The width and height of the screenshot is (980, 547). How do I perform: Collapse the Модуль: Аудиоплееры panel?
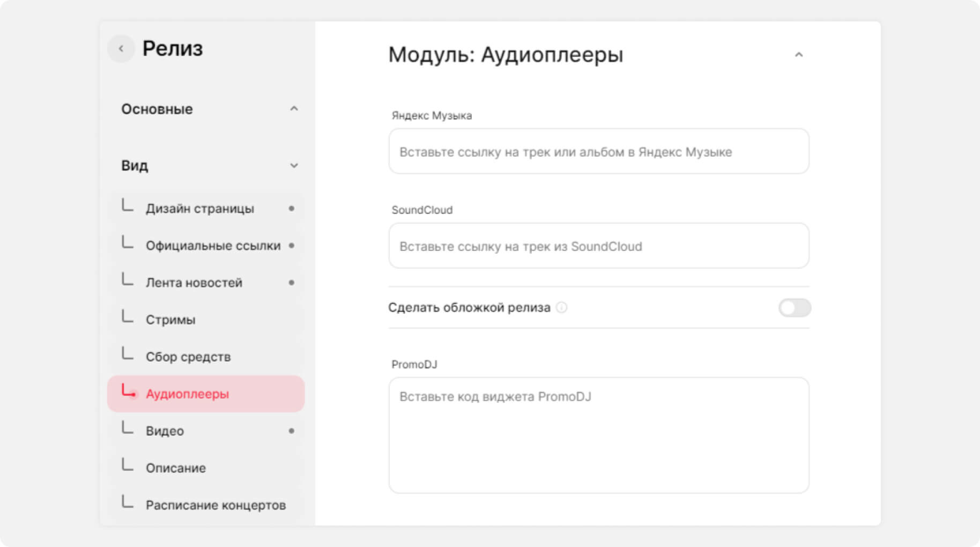[x=798, y=55]
